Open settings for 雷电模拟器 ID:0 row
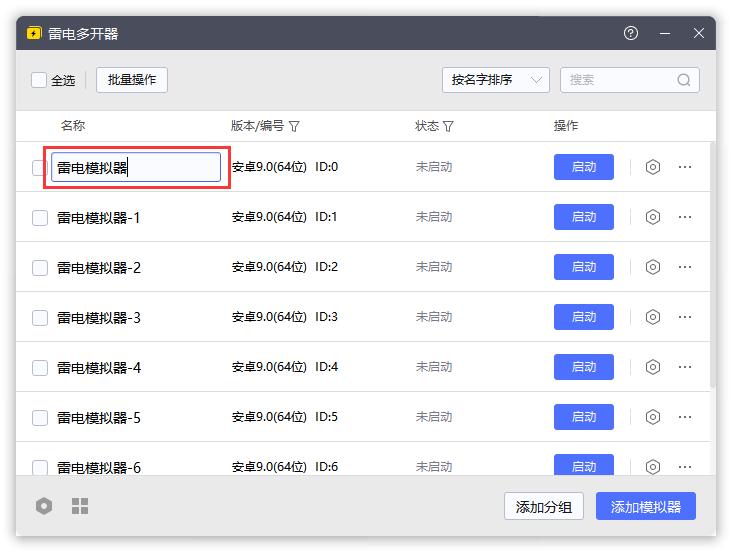Screen dimensions: 736x556 point(652,167)
